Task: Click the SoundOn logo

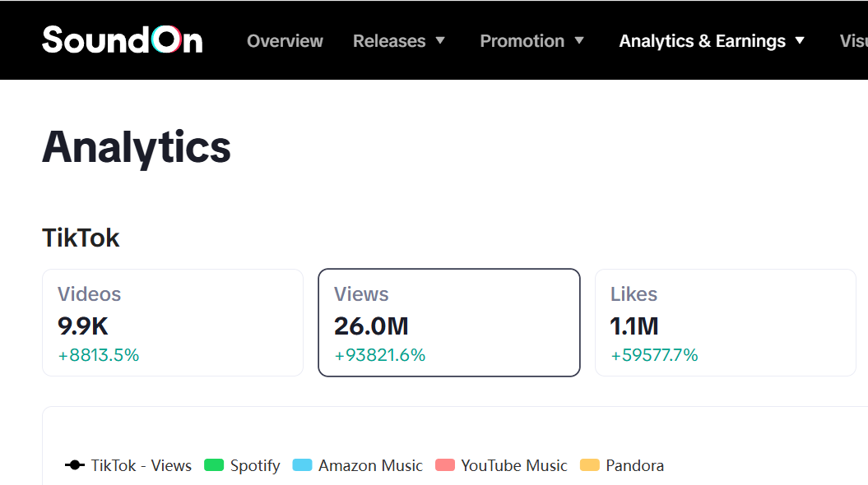Action: coord(123,39)
